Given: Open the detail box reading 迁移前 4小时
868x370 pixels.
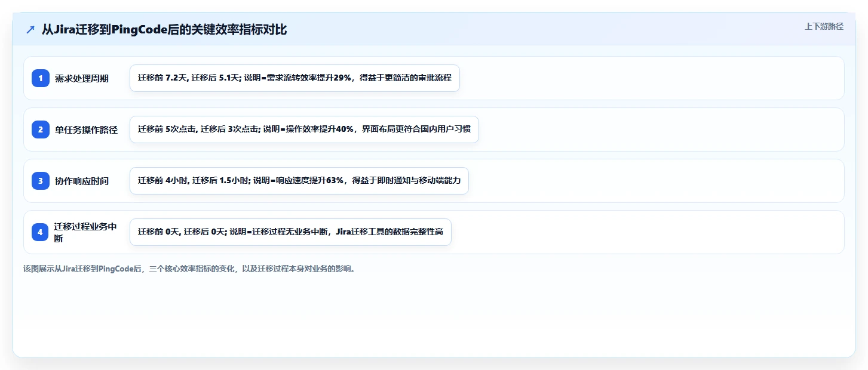Looking at the screenshot, I should (299, 181).
